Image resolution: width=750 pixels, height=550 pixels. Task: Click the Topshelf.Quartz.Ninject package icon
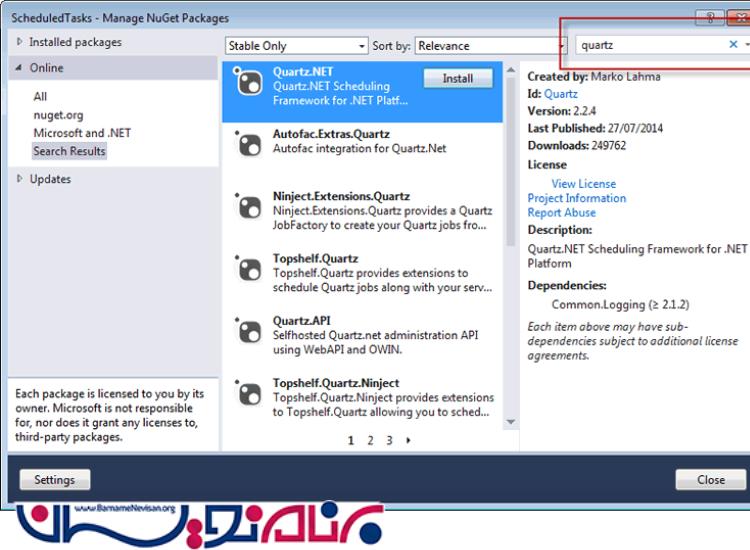[x=246, y=394]
